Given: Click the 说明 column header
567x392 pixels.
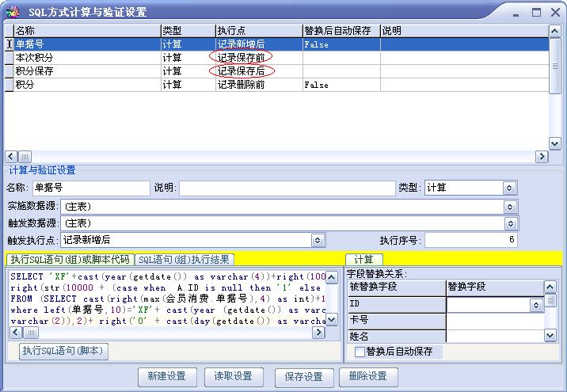Looking at the screenshot, I should click(465, 31).
